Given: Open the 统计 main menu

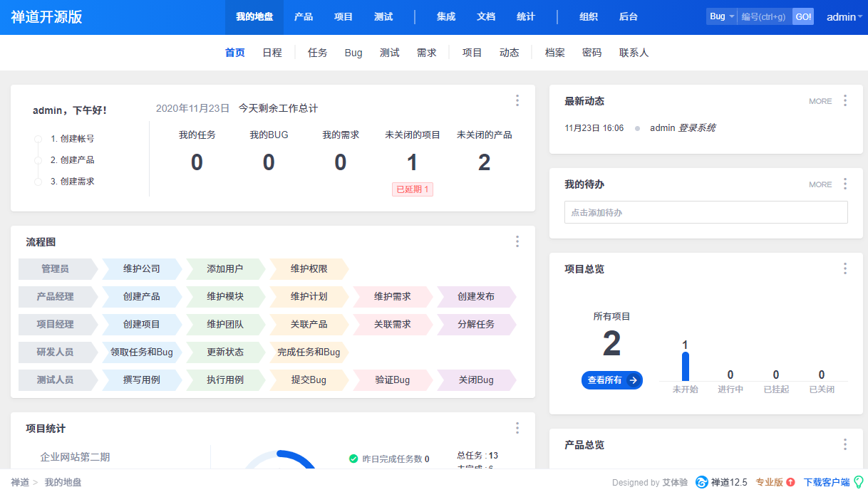Looking at the screenshot, I should coord(526,17).
